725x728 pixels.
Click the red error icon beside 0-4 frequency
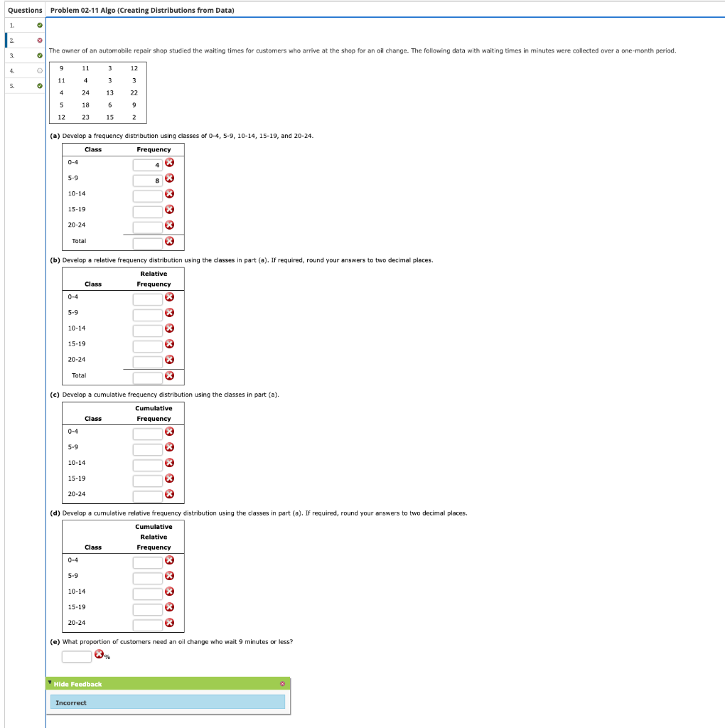170,164
